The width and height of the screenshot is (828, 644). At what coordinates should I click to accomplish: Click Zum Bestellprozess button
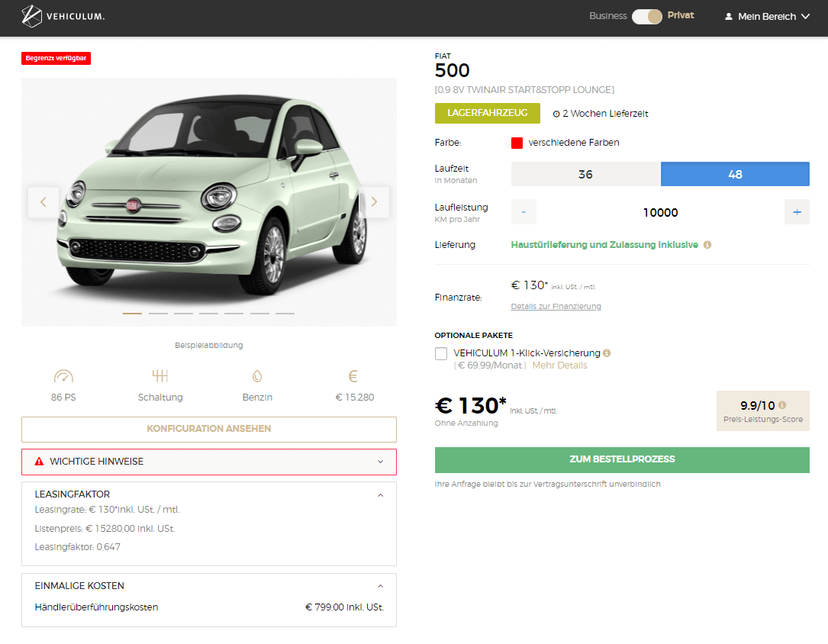(622, 460)
